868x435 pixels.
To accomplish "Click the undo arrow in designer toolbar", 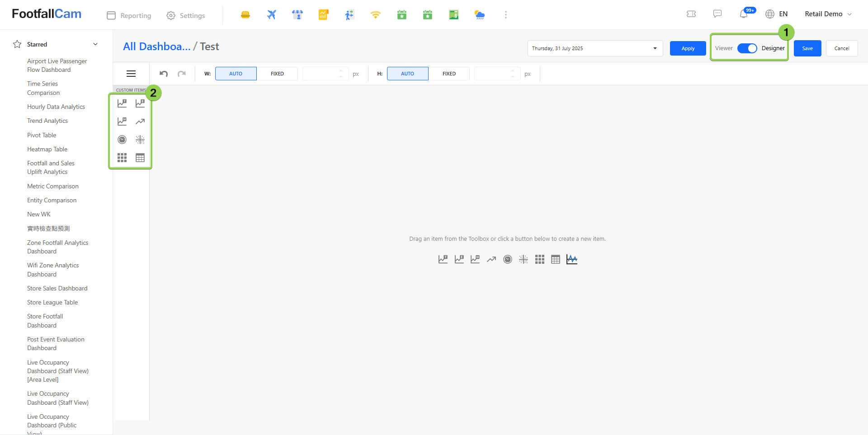I will (164, 74).
